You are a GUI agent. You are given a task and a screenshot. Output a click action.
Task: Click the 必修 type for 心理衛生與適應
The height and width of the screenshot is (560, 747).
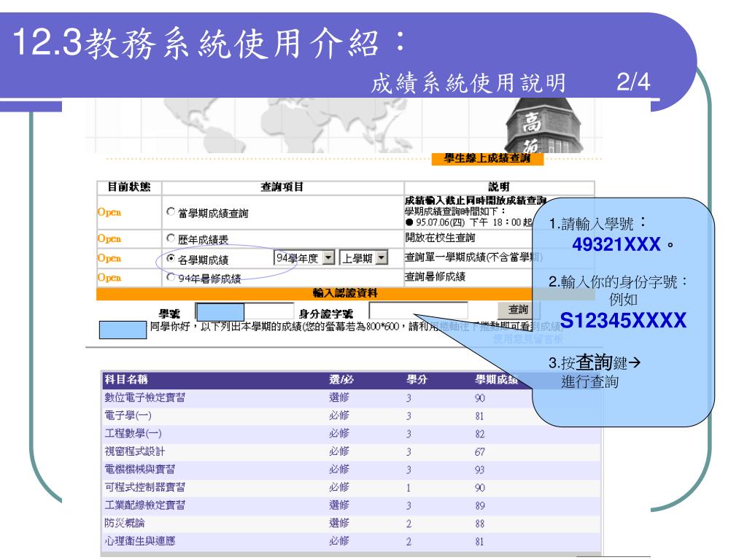[x=339, y=541]
